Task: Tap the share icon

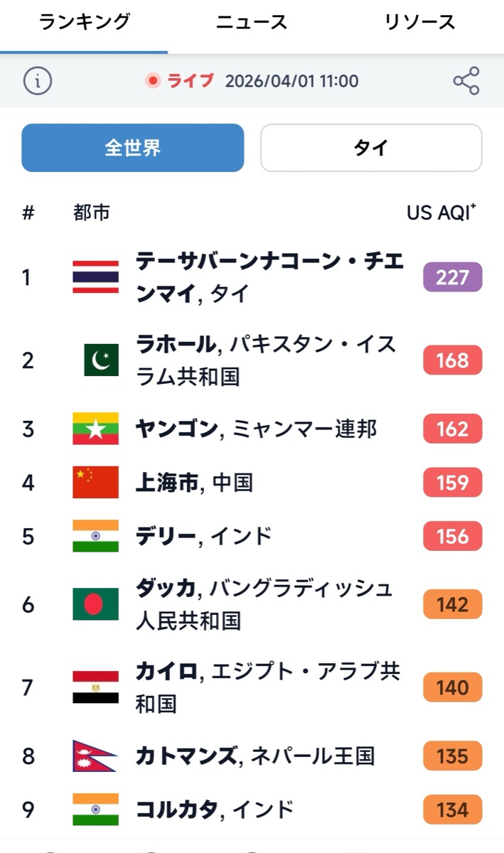Action: 466,80
